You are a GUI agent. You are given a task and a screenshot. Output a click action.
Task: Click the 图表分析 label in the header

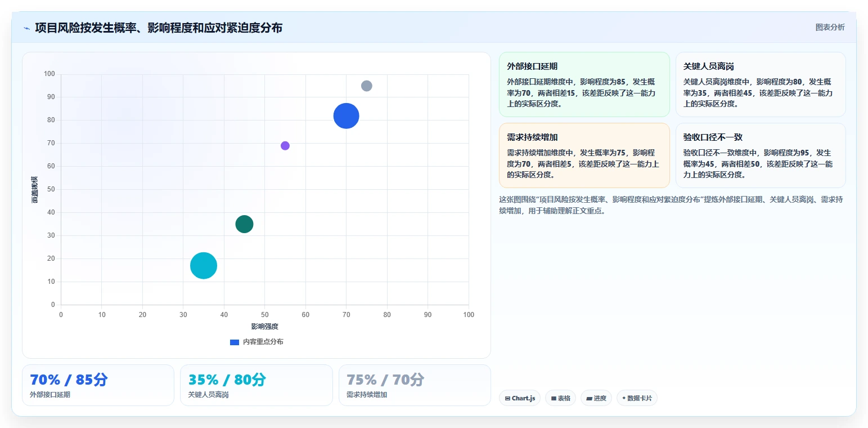tap(830, 27)
